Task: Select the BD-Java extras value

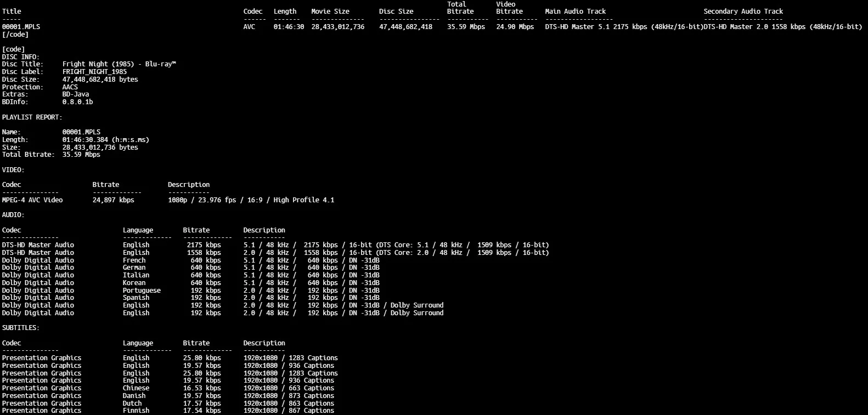Action: coord(76,94)
